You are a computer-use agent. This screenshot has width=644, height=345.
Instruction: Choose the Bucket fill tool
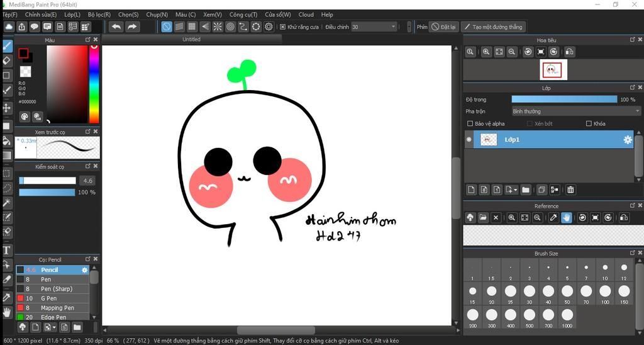7,141
